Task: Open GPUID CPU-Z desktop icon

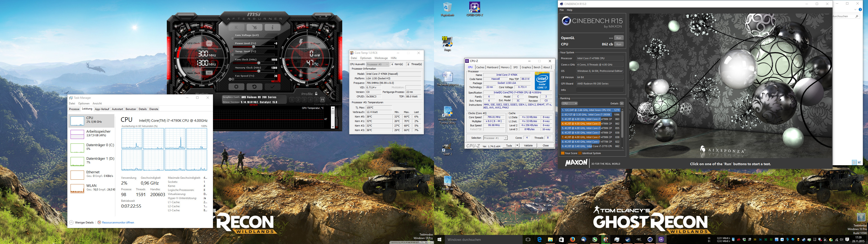Action: [474, 9]
